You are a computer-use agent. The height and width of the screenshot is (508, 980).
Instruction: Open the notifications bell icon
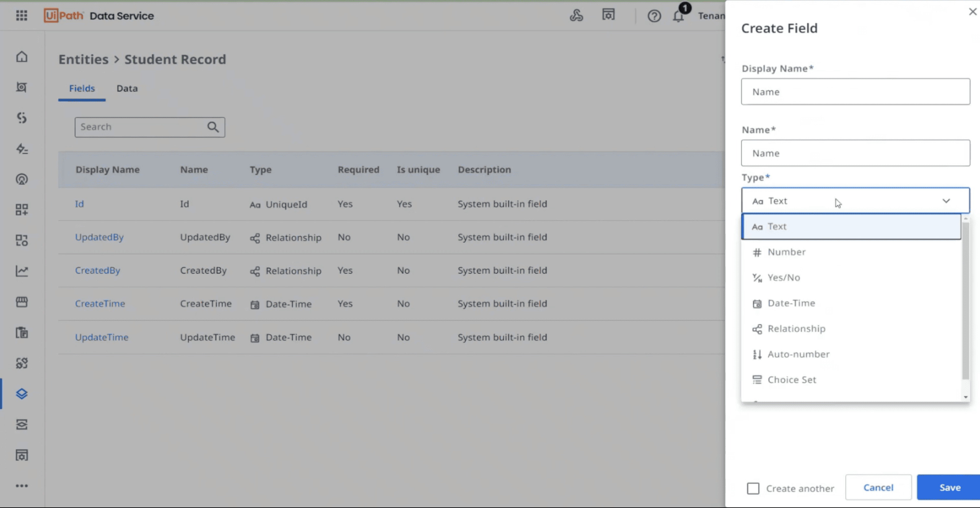coord(678,16)
